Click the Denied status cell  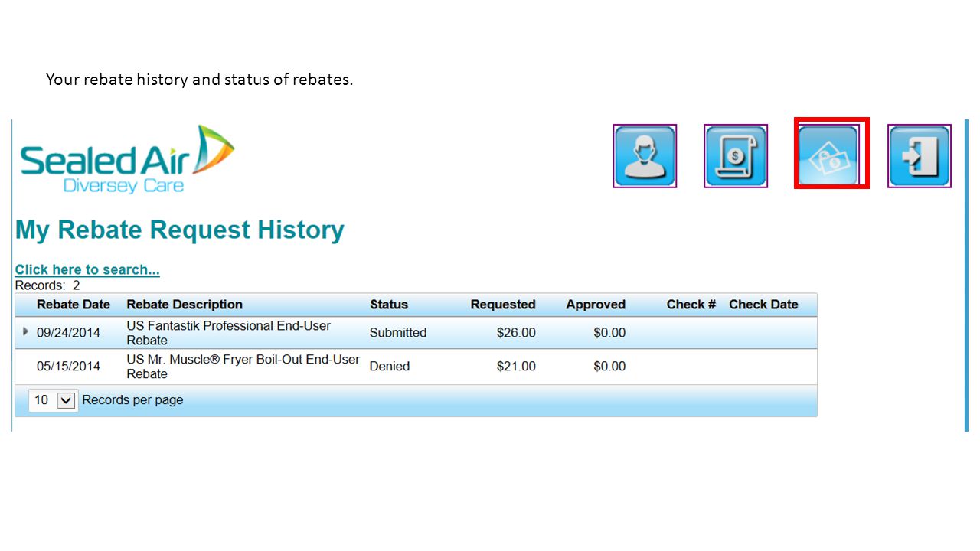coord(390,367)
